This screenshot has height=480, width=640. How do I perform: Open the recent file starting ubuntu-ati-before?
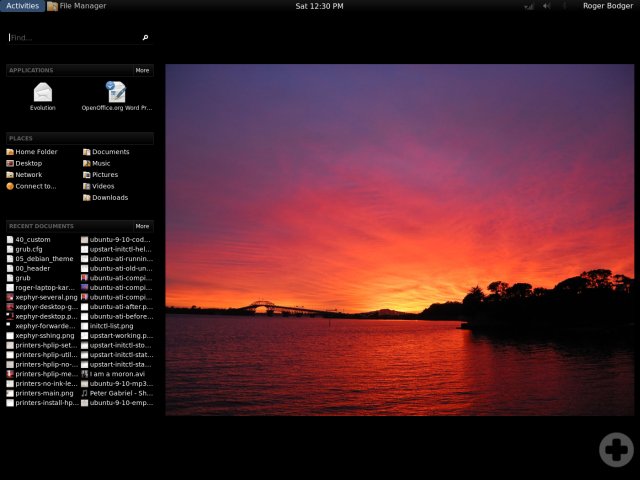point(117,316)
